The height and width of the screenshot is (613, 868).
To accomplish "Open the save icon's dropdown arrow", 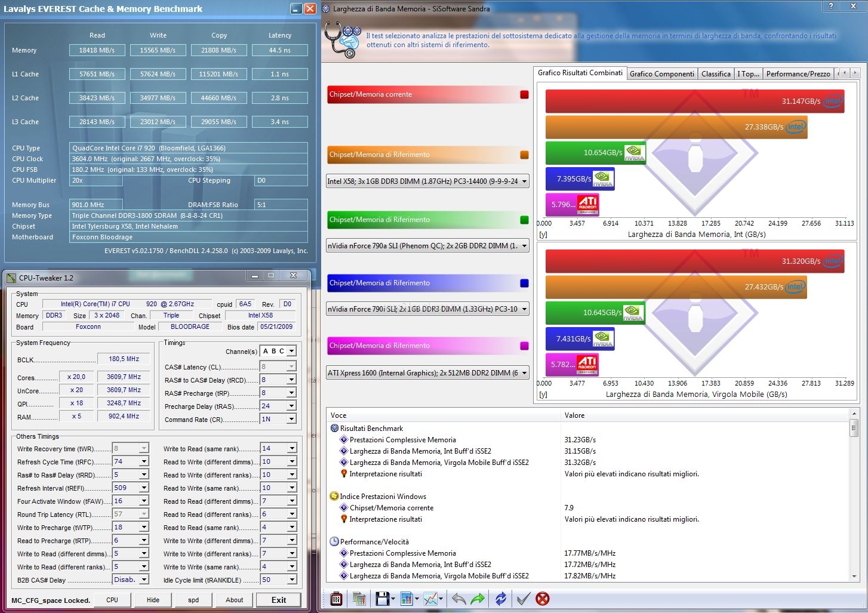I will coord(393,599).
